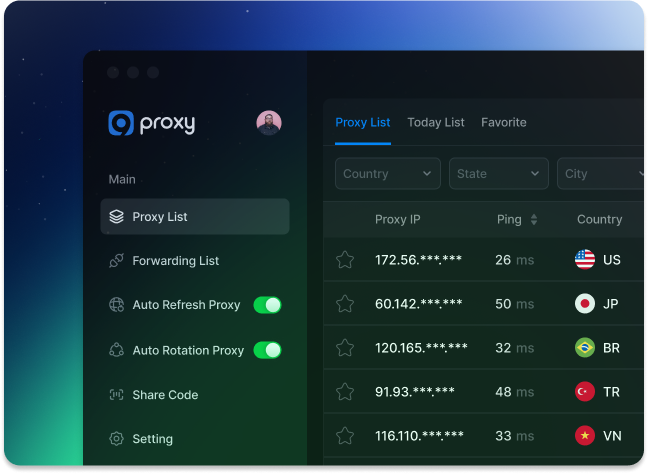Click the Setting gear icon

(116, 439)
